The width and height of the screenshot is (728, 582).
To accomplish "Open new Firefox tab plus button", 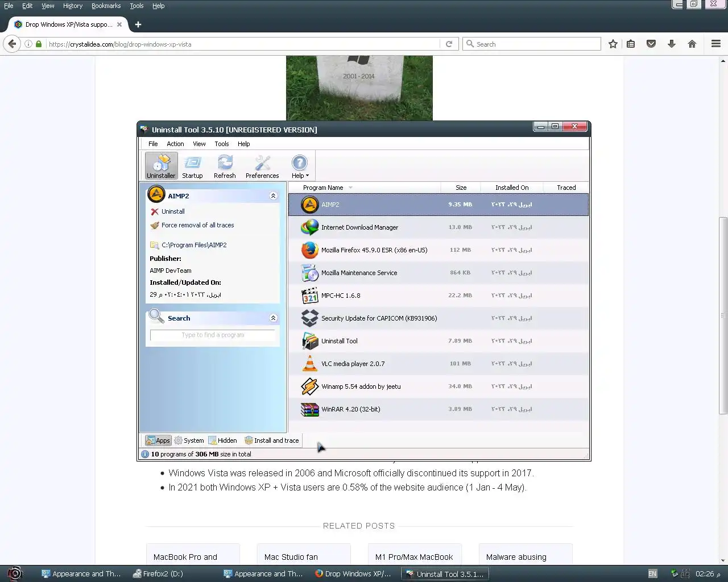I will pos(138,24).
